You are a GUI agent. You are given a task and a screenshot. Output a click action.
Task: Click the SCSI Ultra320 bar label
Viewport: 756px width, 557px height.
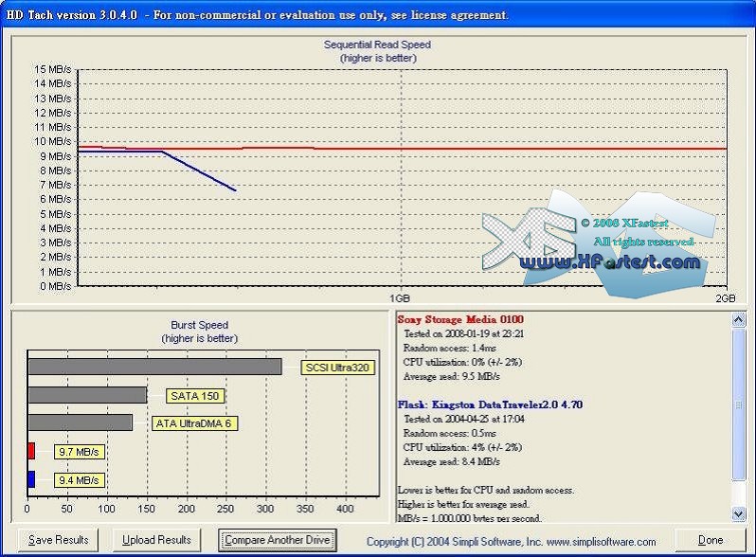click(338, 368)
